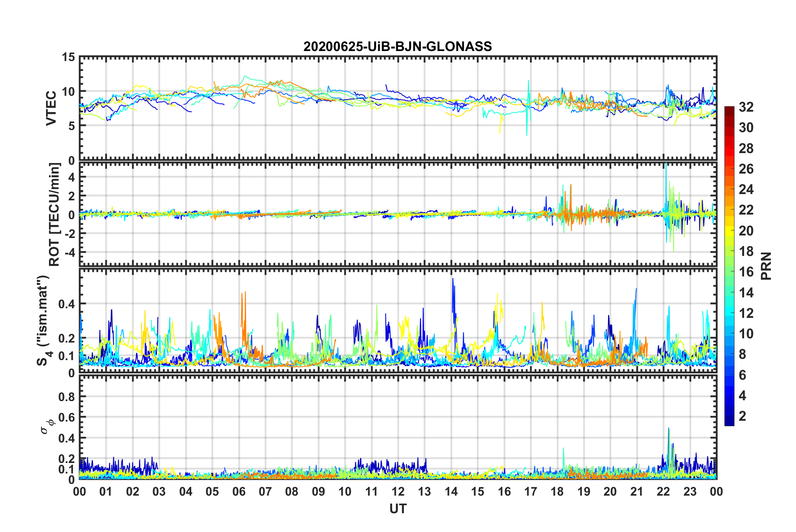
Task: Select UT axis hour label 22
Action: pyautogui.click(x=663, y=491)
